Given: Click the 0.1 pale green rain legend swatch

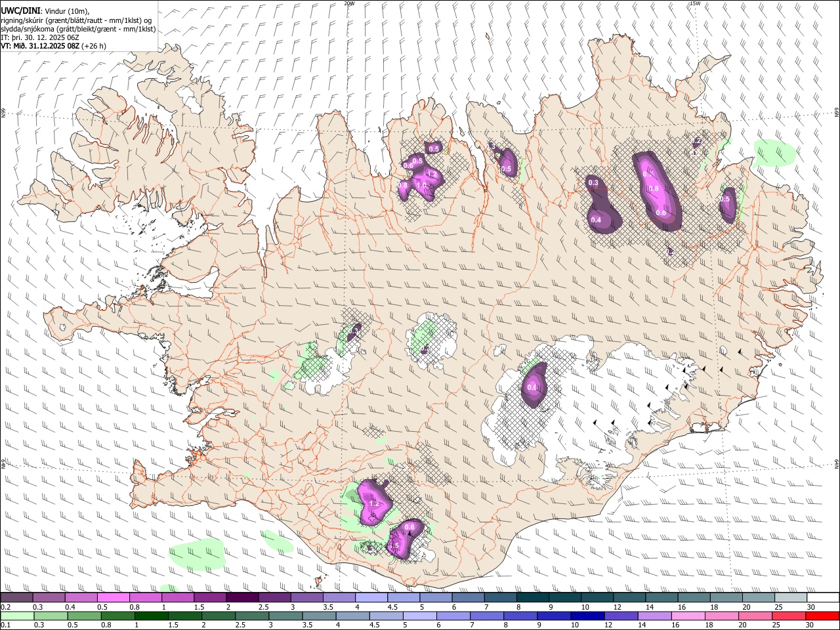Looking at the screenshot, I should tap(18, 616).
